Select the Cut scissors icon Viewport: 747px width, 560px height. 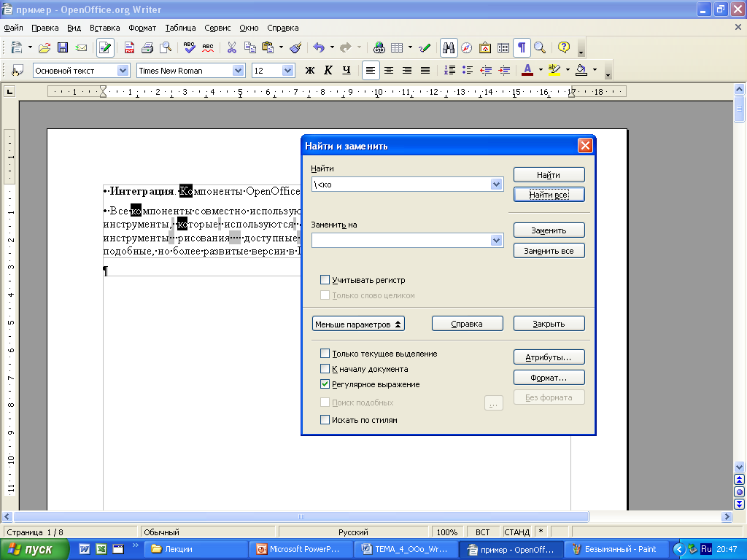231,47
